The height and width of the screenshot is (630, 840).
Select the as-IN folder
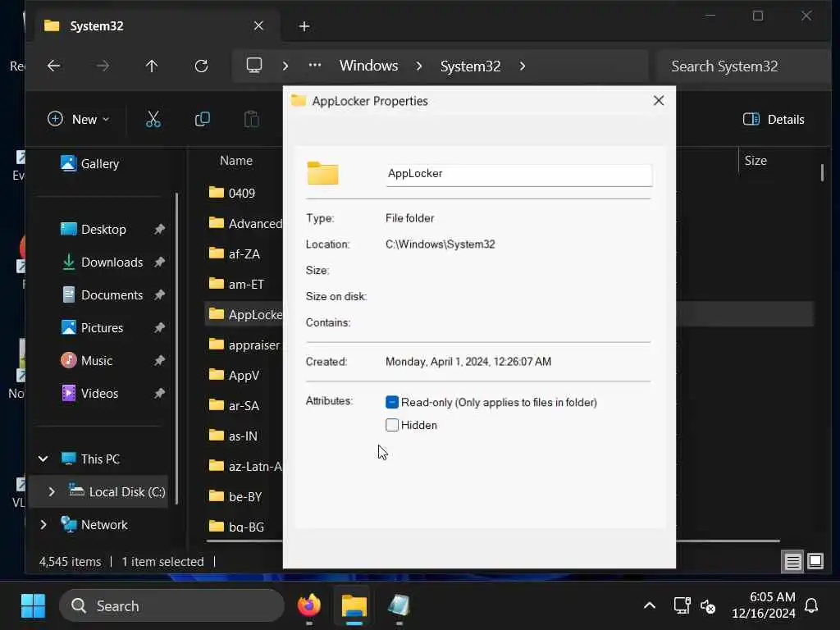point(233,436)
